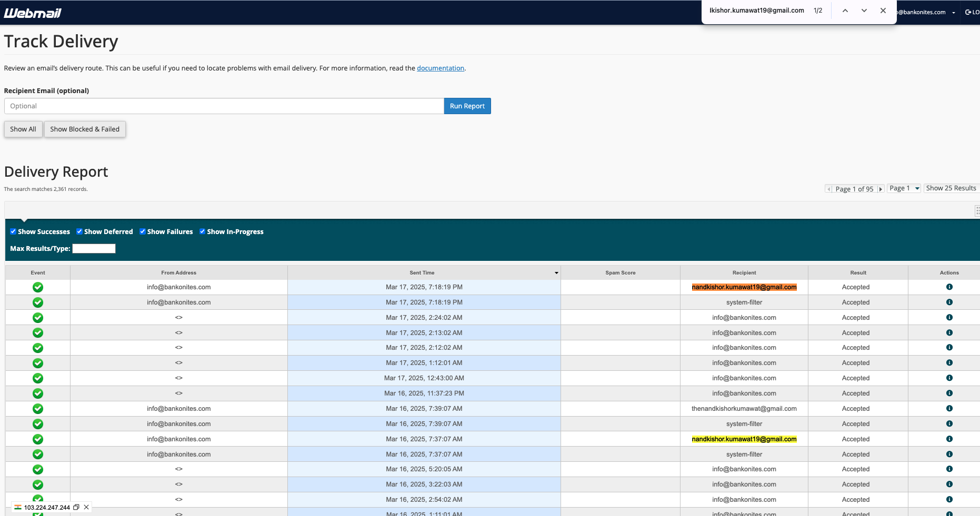Go to previous find-in-page match

coord(845,11)
